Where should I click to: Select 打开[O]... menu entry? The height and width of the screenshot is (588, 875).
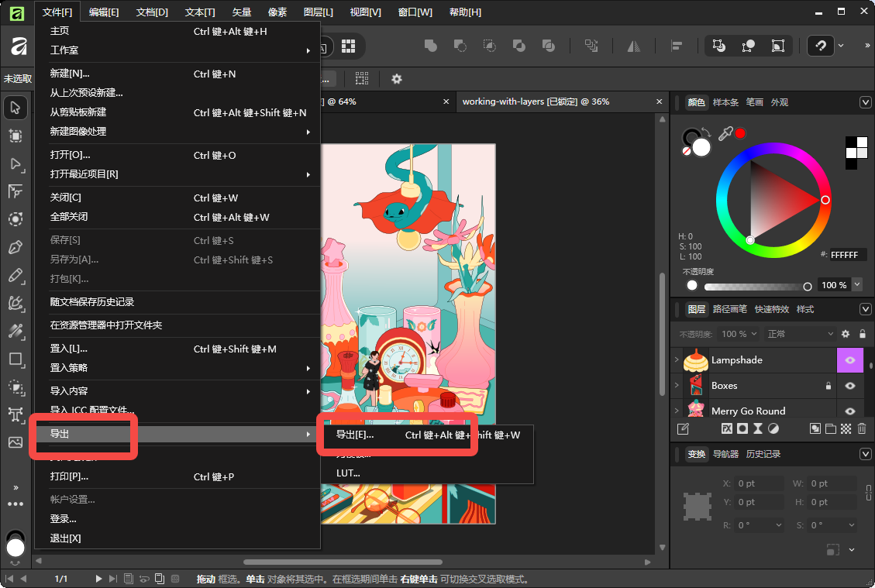(x=177, y=155)
